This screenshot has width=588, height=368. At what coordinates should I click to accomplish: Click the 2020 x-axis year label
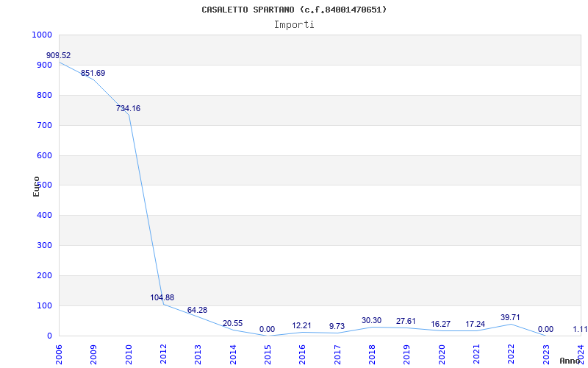click(442, 355)
